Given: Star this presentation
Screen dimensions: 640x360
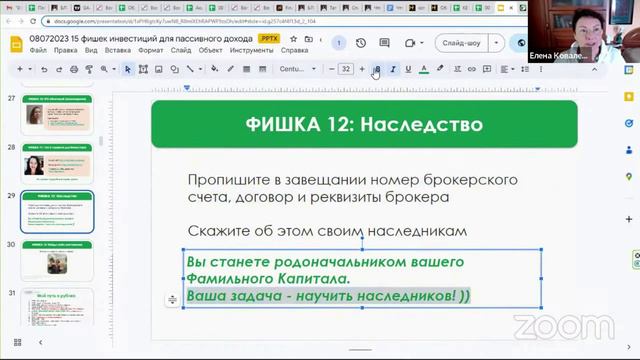Looking at the screenshot, I should click(293, 39).
